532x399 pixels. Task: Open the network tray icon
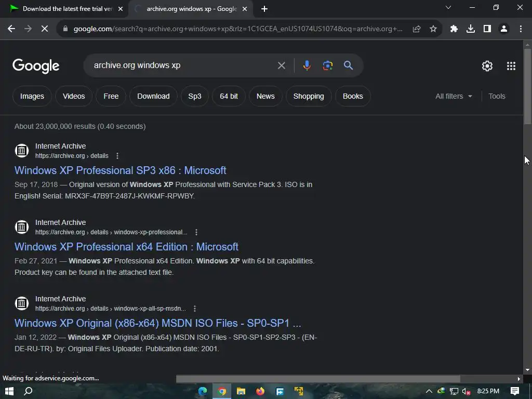coord(454,392)
